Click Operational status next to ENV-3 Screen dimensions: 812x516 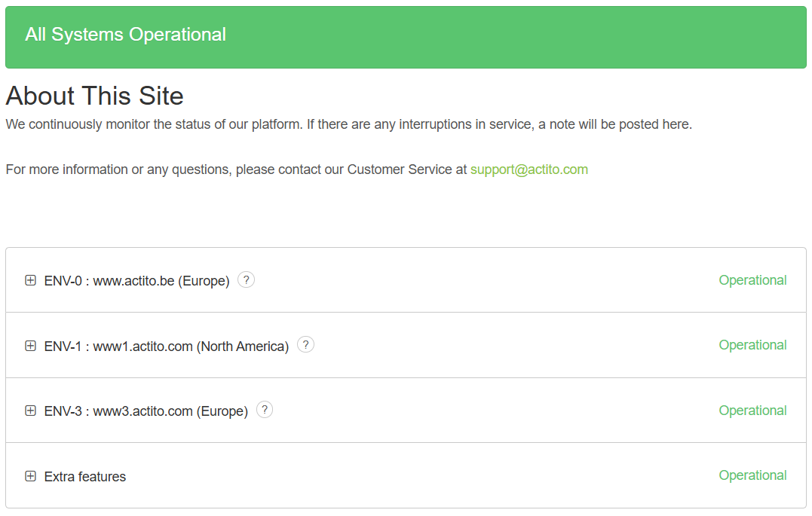752,410
